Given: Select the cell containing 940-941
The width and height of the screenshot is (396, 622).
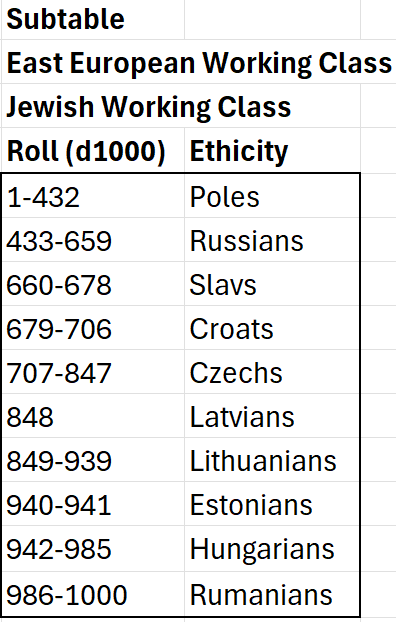Looking at the screenshot, I should (x=93, y=504).
